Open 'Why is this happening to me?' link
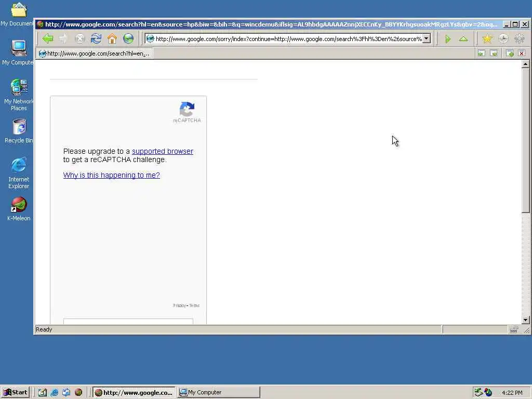532x399 pixels. click(111, 175)
